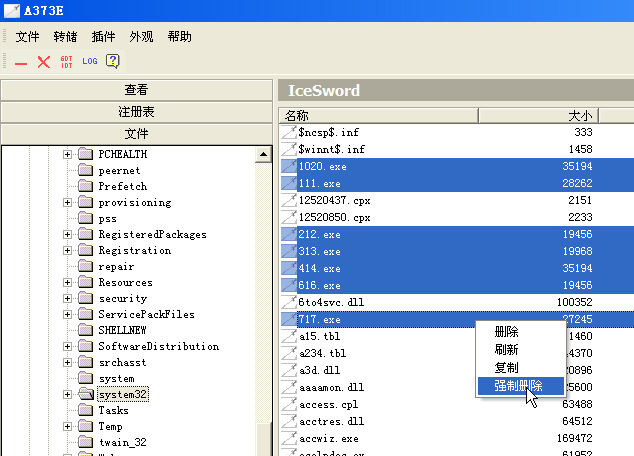The image size is (634, 456).
Task: Open the LOG toolbar icon
Action: coord(90,61)
